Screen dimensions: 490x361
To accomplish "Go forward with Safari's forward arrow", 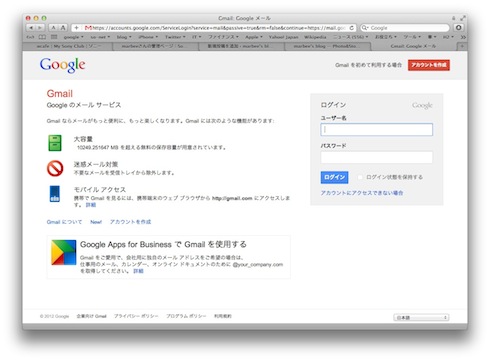I will click(x=39, y=28).
